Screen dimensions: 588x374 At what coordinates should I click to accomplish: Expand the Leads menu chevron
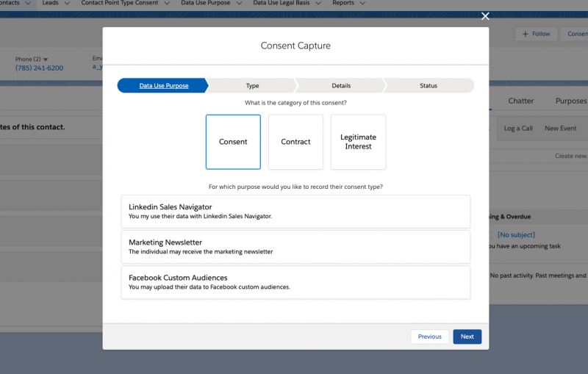(67, 3)
